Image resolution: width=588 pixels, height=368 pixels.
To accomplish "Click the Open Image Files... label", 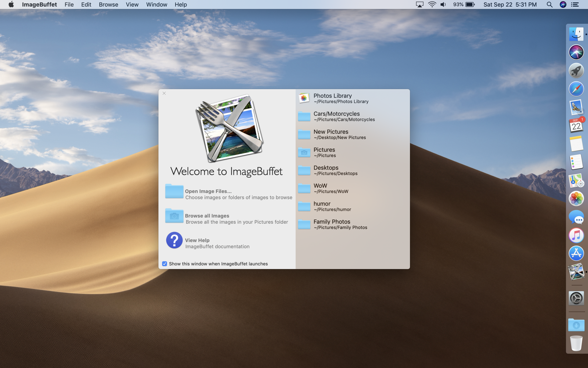I will pyautogui.click(x=208, y=191).
